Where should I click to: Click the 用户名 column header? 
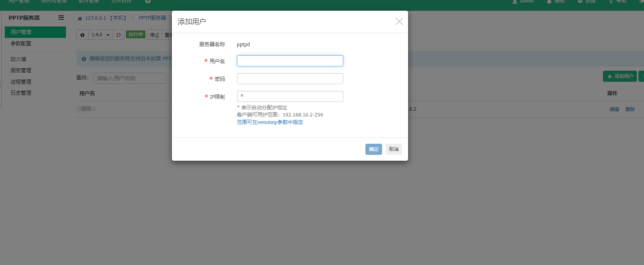pyautogui.click(x=87, y=94)
